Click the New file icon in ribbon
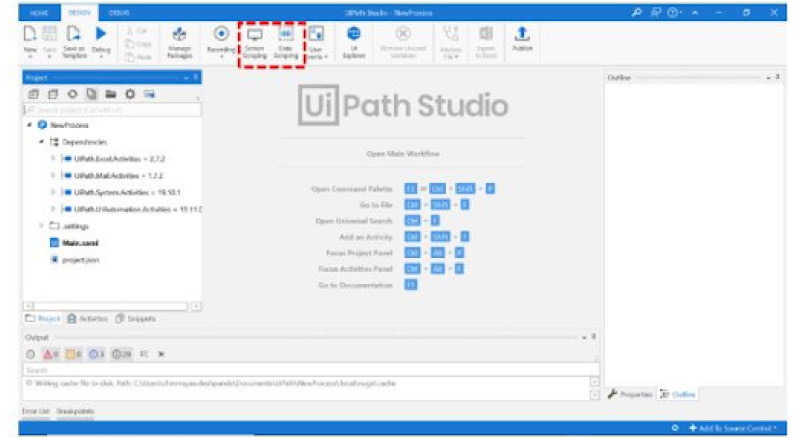This screenshot has width=800, height=438. [x=30, y=35]
